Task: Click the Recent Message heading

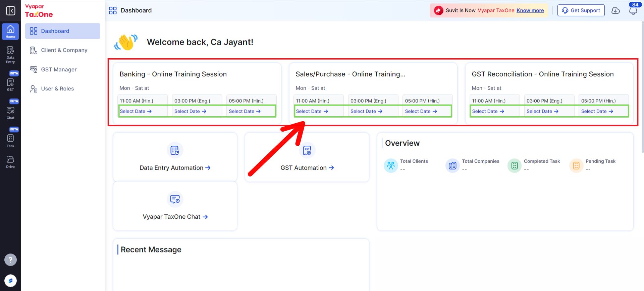Action: pos(151,249)
